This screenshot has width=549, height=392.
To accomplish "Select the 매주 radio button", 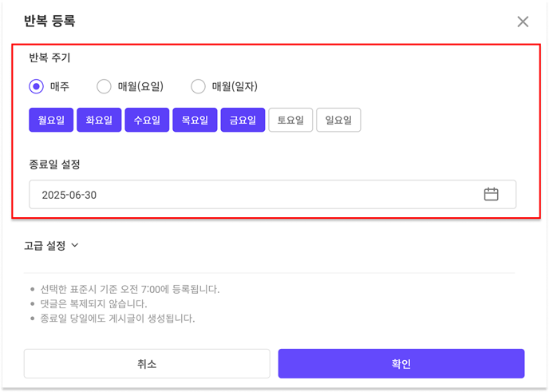I will click(x=37, y=86).
